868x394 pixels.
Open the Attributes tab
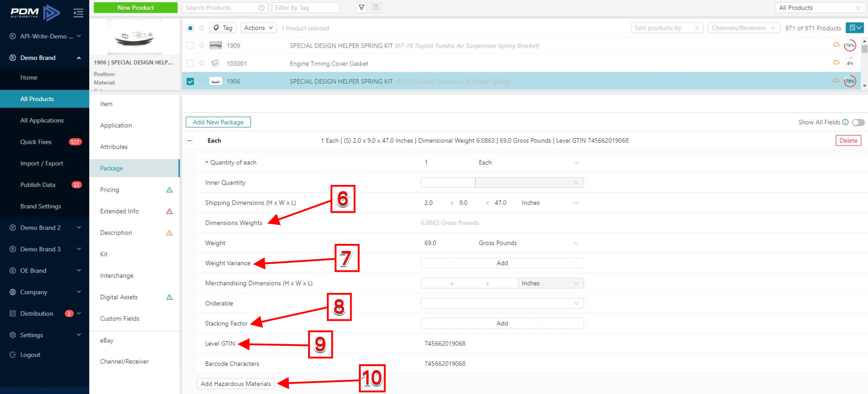(134, 147)
